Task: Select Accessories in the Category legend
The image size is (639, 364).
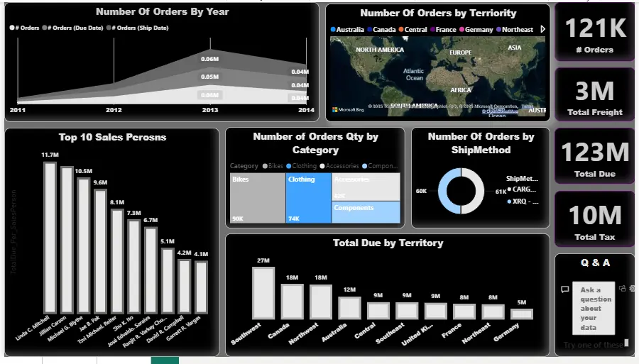Action: point(339,166)
